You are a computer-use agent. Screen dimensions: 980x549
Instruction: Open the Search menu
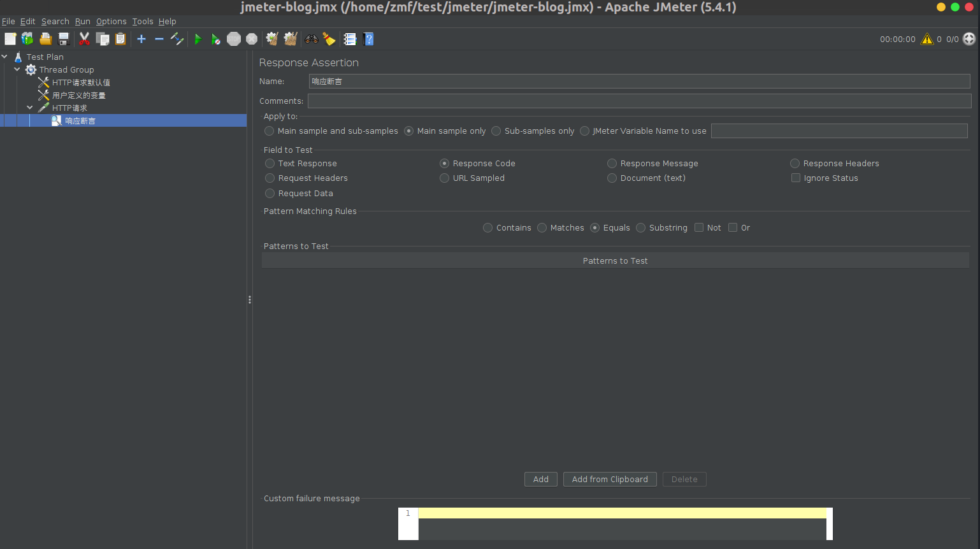pos(55,22)
